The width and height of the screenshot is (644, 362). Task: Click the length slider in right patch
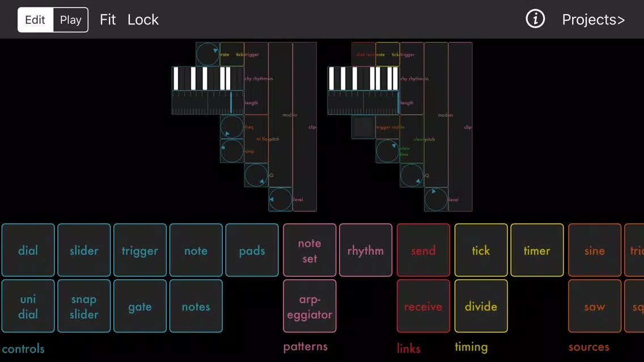363,103
